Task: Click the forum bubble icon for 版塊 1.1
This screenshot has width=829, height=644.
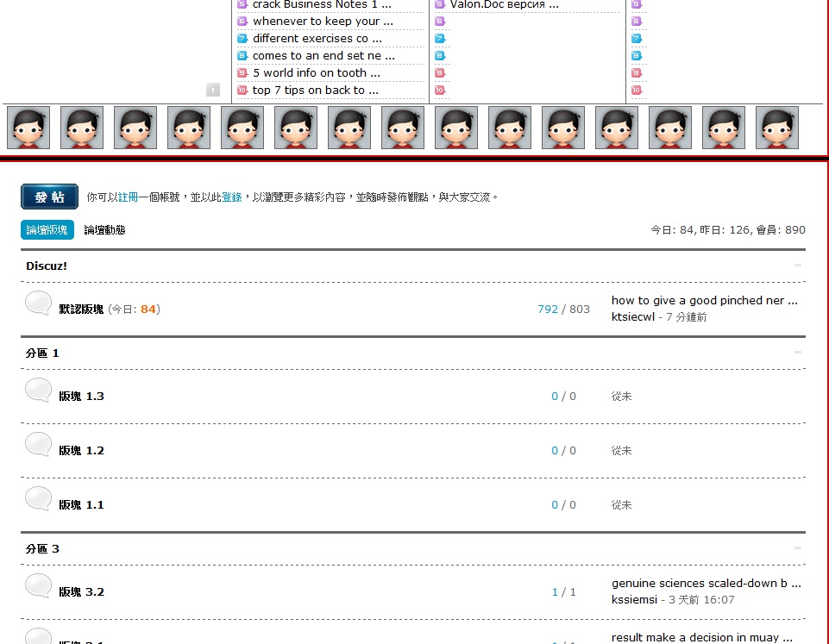Action: click(38, 499)
